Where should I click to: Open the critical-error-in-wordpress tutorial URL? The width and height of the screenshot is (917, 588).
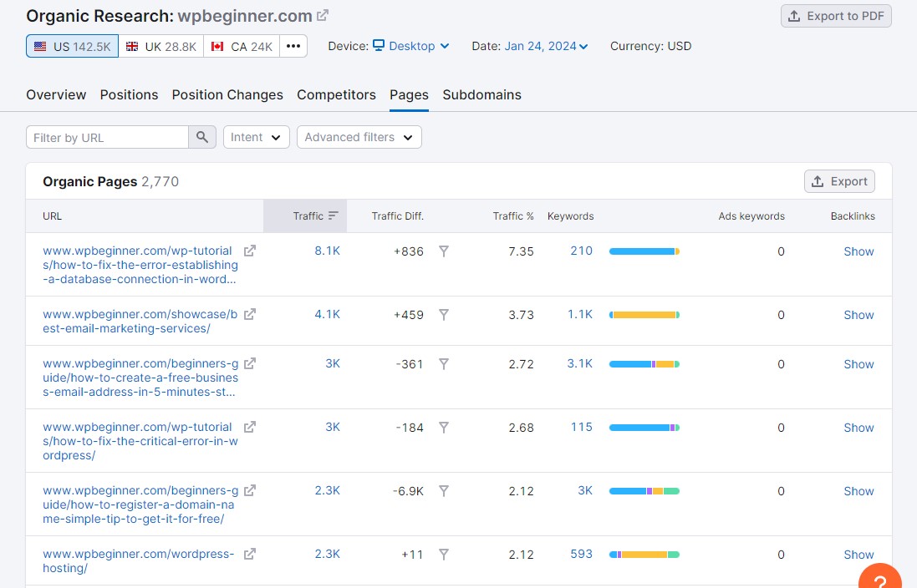pos(140,441)
